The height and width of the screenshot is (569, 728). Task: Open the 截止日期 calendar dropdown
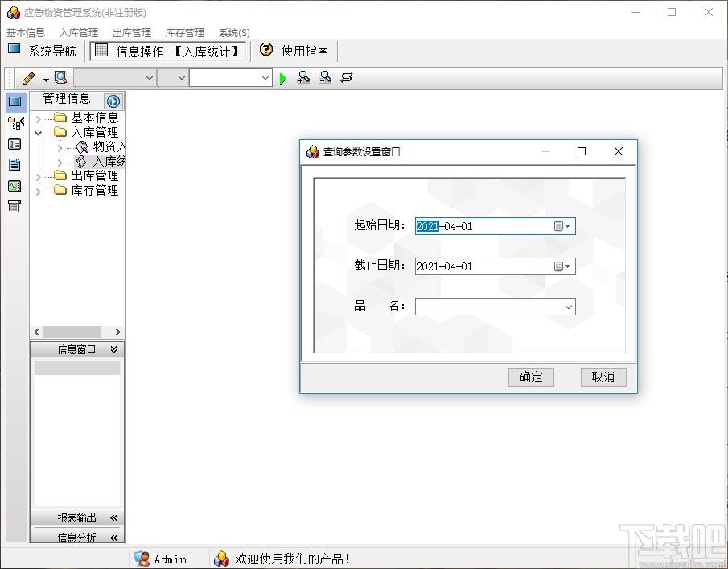562,266
